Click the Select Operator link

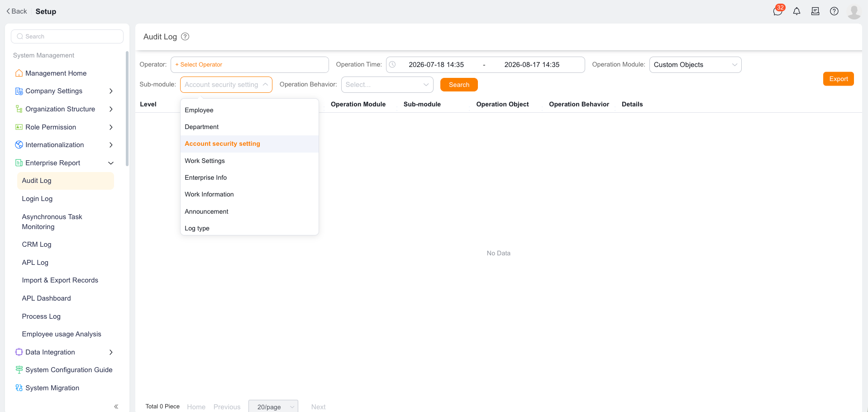pos(199,65)
